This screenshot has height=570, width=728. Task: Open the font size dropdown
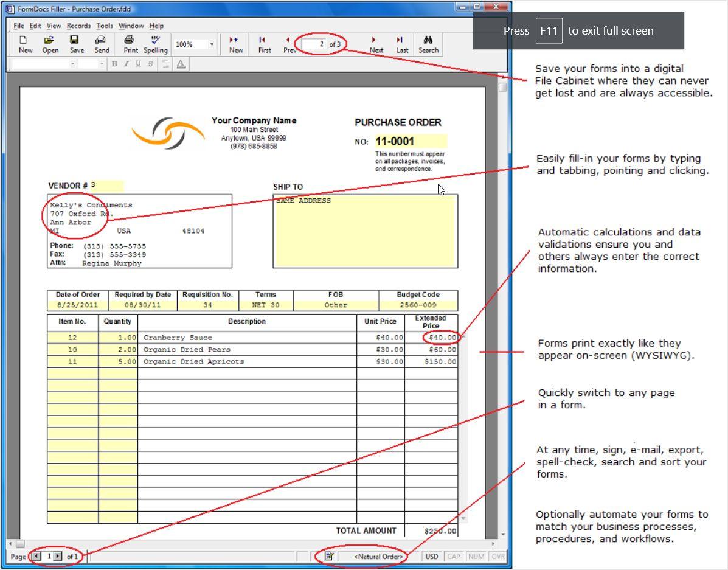click(x=102, y=64)
